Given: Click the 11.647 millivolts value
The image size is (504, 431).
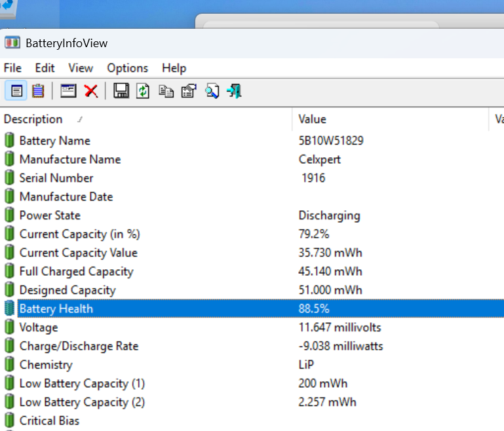Looking at the screenshot, I should tap(339, 328).
